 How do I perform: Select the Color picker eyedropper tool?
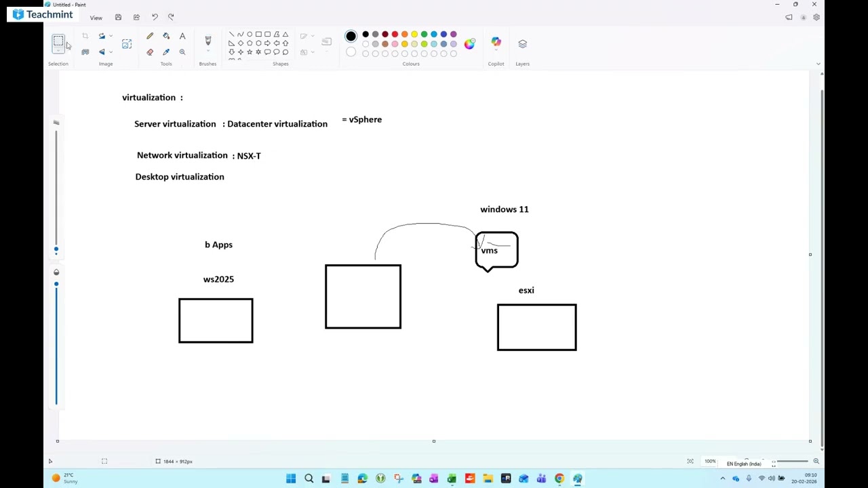(x=166, y=52)
